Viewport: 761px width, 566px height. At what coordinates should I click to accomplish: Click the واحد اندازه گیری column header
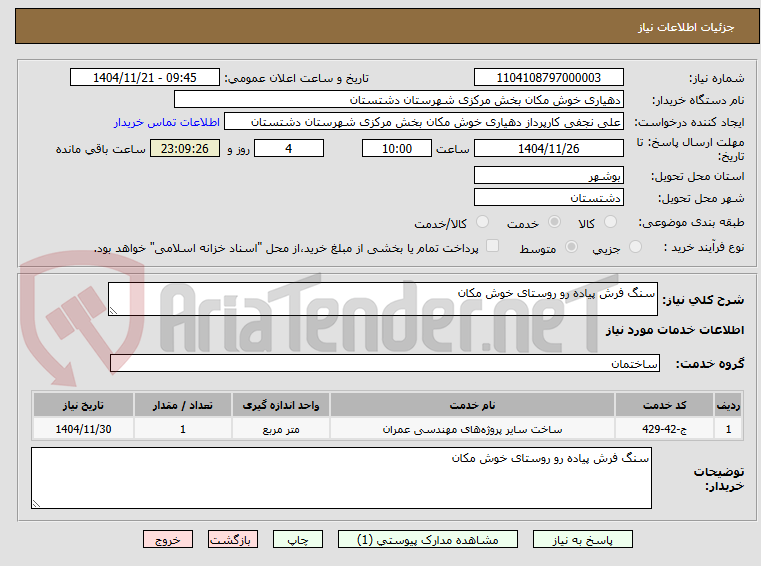tap(281, 405)
